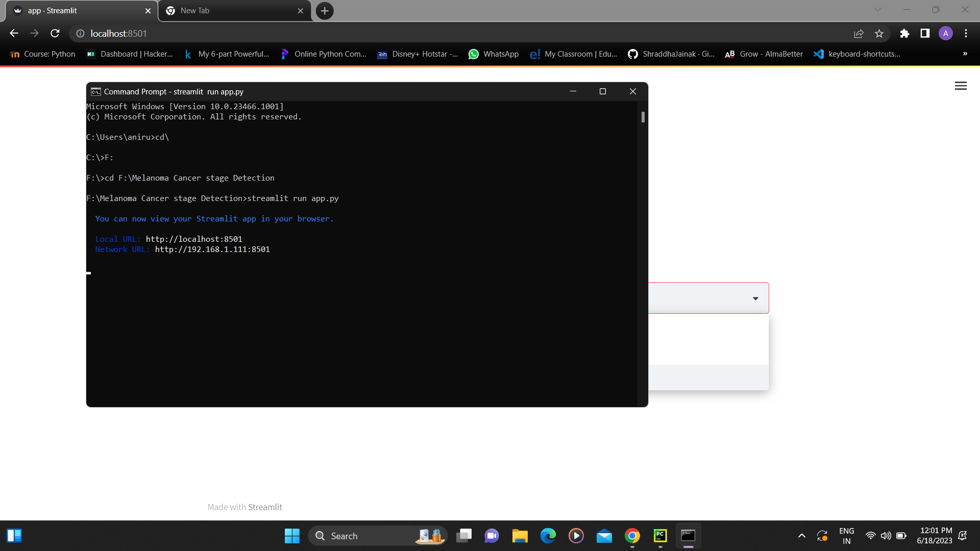Show more bookmarks overflow chevron

point(965,54)
